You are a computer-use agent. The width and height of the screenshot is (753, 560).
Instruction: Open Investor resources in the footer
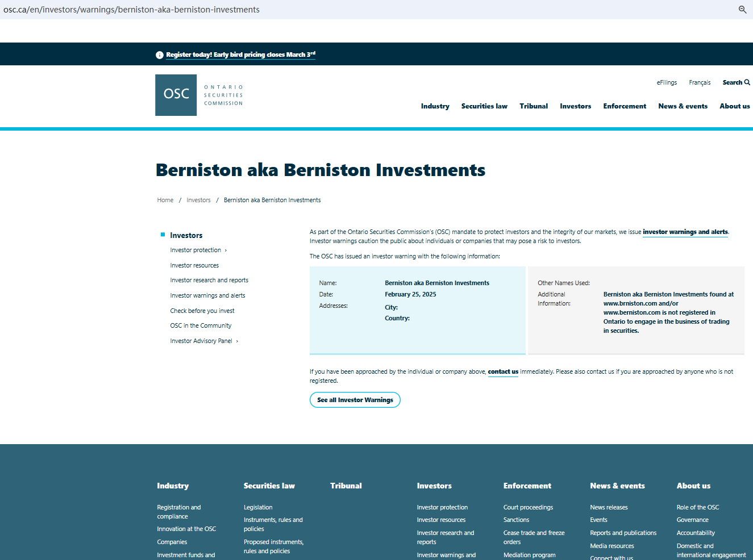coord(441,520)
